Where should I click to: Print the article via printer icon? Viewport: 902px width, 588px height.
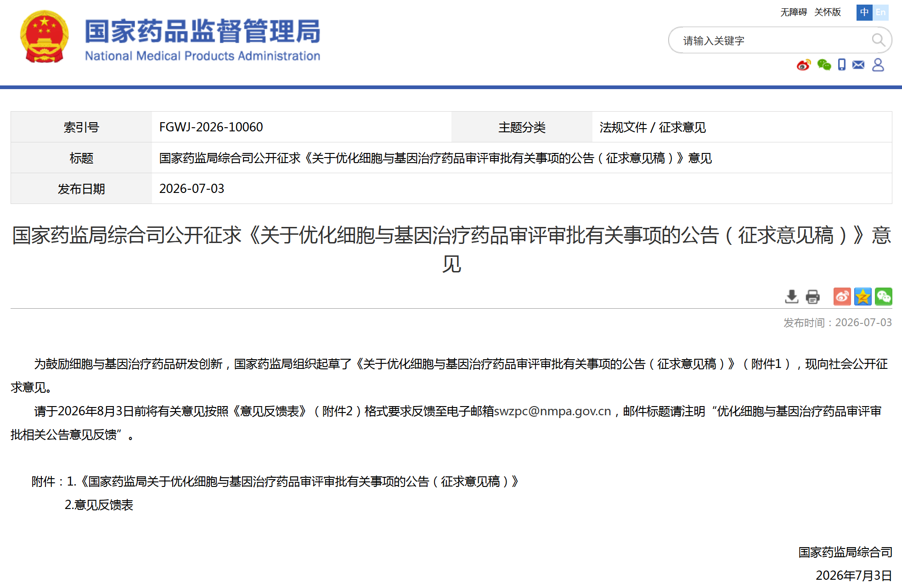(813, 297)
